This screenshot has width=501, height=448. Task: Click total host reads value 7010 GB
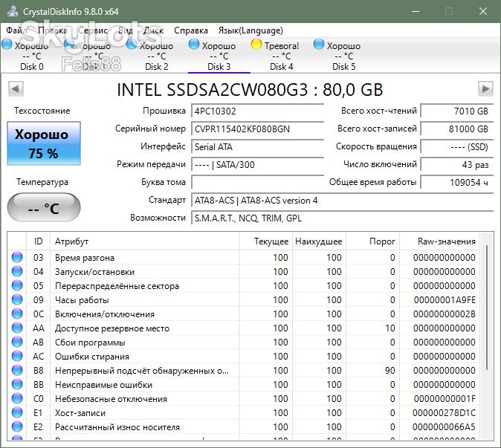pyautogui.click(x=457, y=111)
